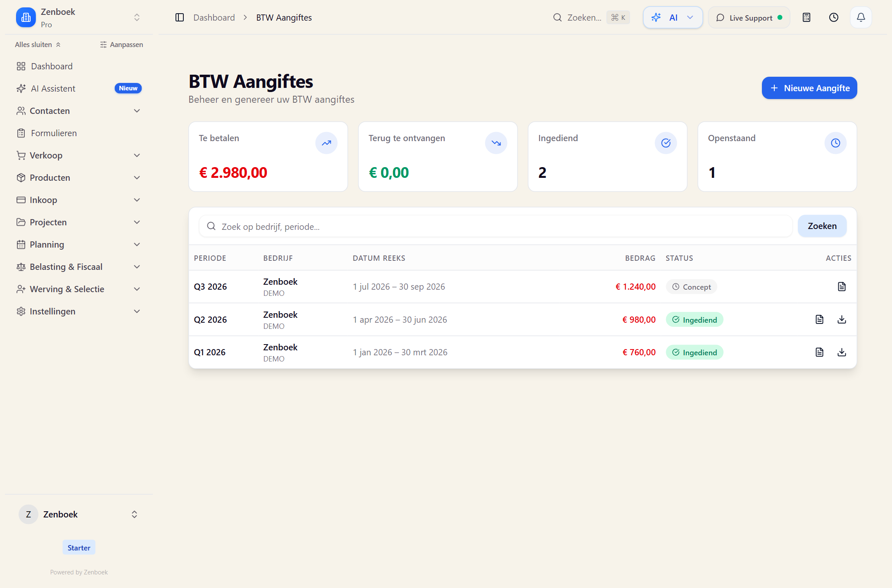Click the Zoeken button beside search
Image resolution: width=892 pixels, height=588 pixels.
(822, 226)
